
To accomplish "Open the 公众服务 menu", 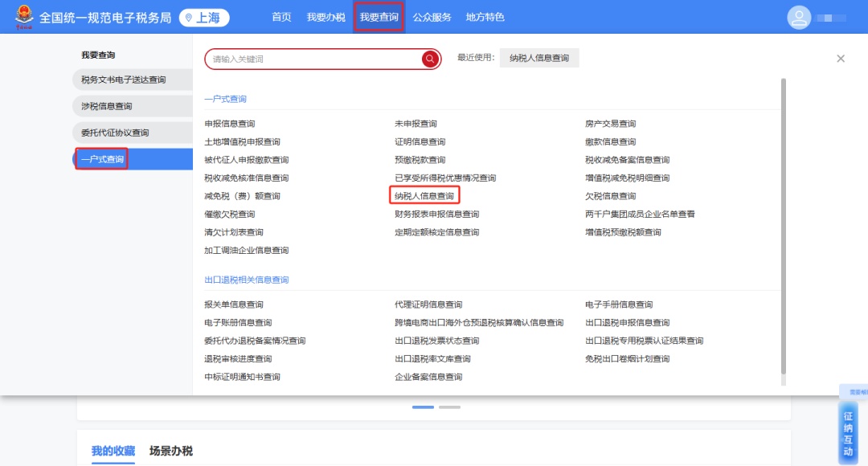I will 432,18.
